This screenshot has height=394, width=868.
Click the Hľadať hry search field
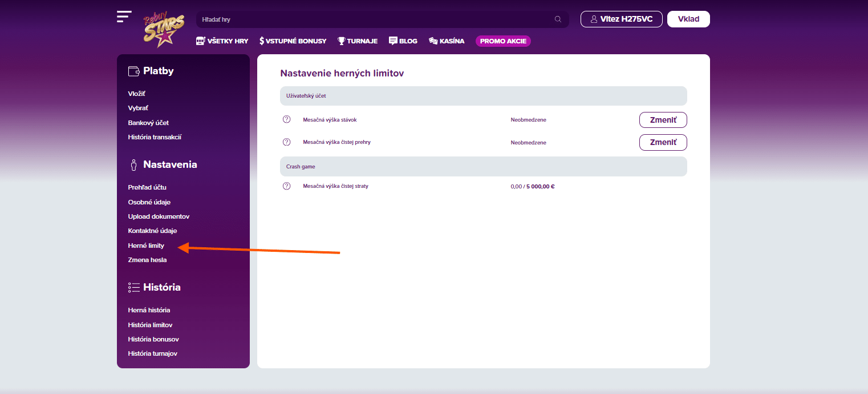coord(382,19)
